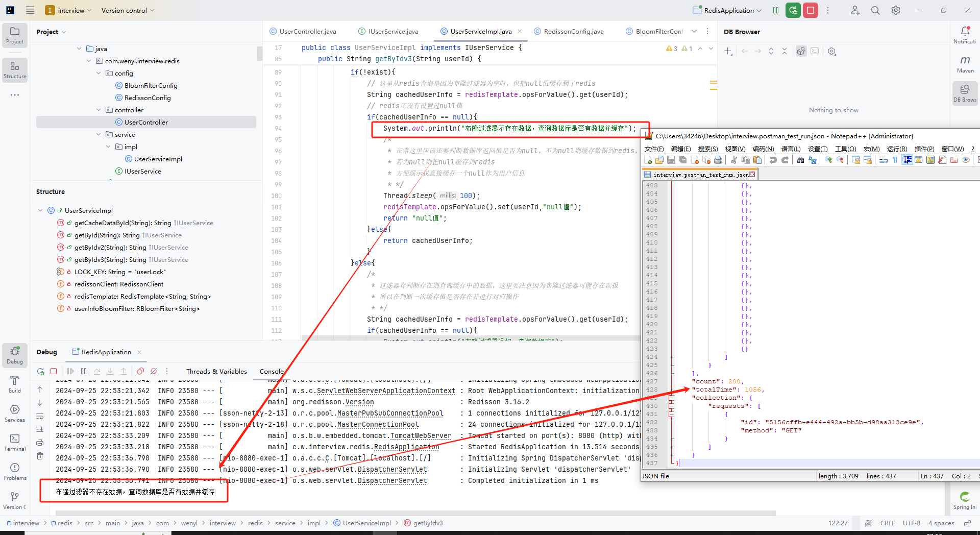Open DB Browser settings gear
The width and height of the screenshot is (980, 535).
click(x=832, y=51)
